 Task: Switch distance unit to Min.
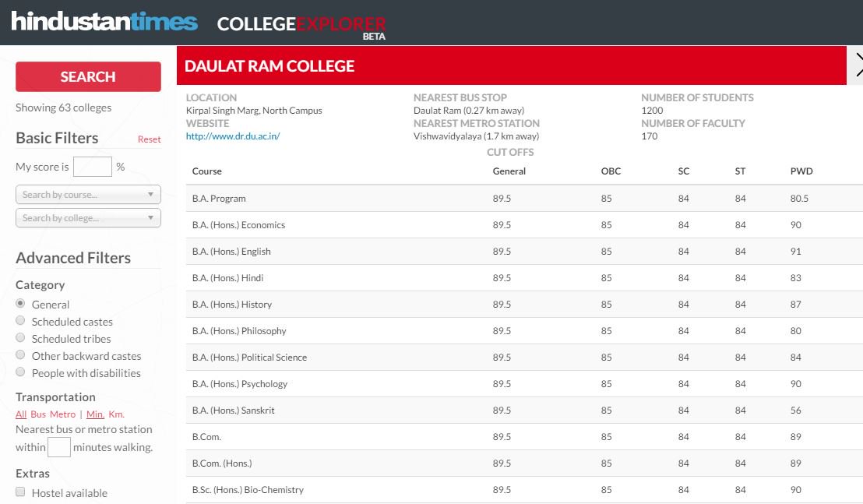point(95,414)
